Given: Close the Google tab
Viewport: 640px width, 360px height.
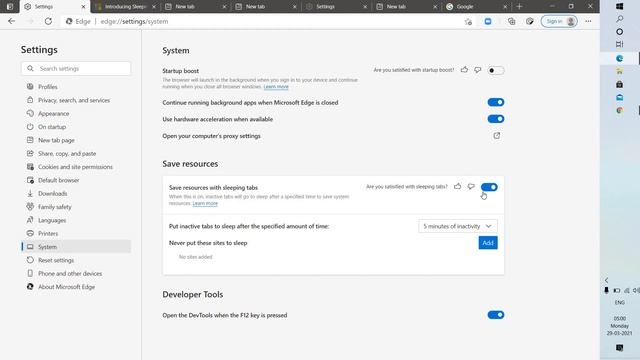Looking at the screenshot, I should pyautogui.click(x=505, y=7).
